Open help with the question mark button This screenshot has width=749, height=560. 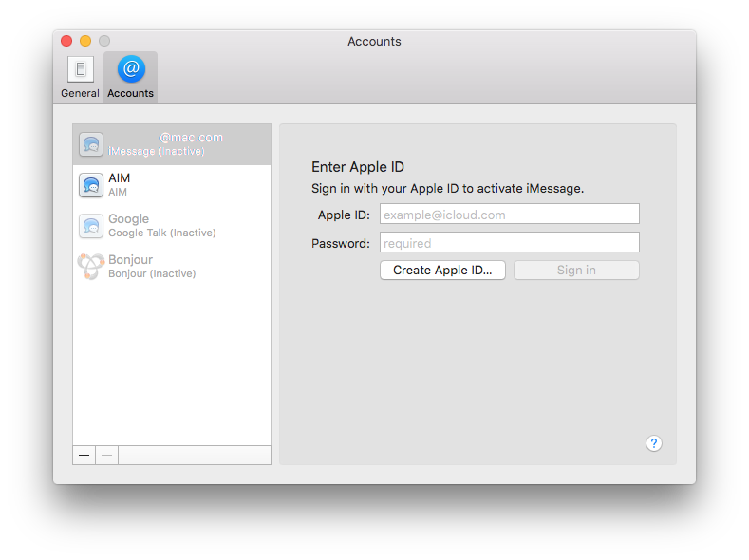[x=653, y=443]
